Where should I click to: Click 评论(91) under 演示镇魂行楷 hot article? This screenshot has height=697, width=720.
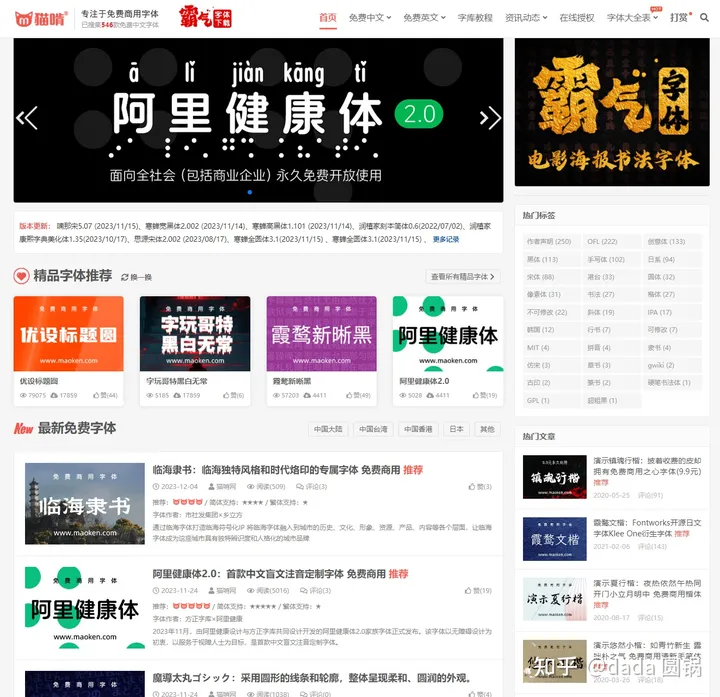650,495
